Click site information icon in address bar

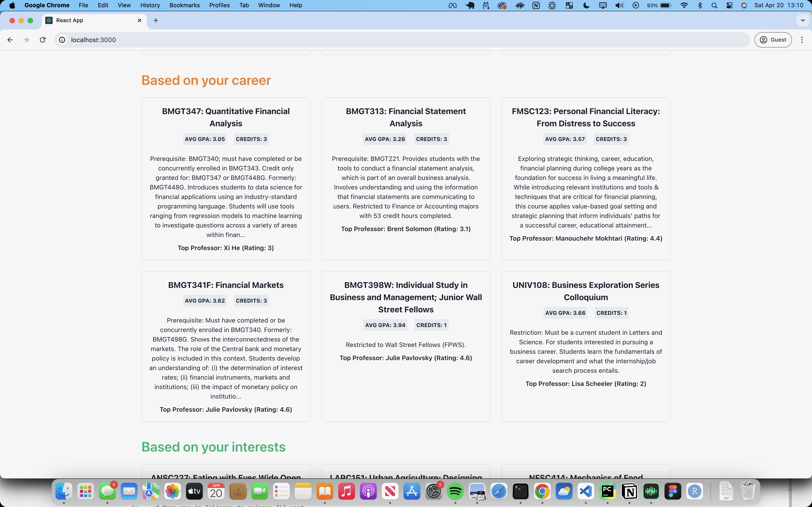pos(62,40)
